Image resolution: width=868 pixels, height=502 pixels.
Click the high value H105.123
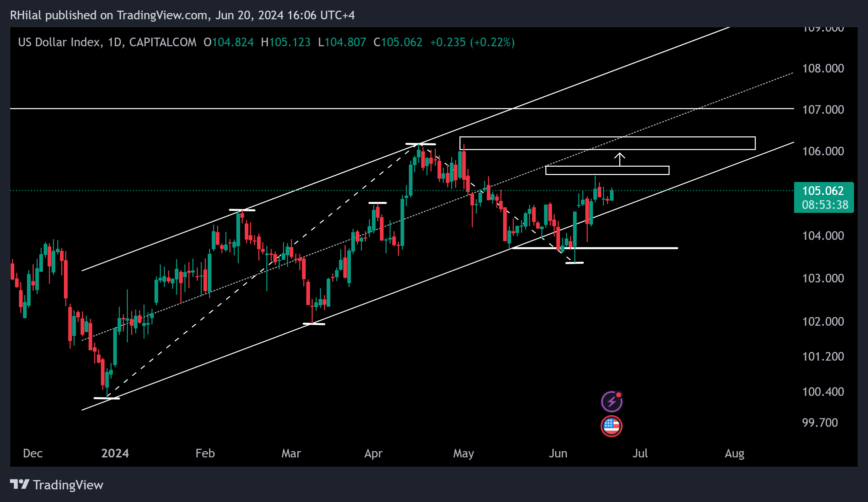pos(286,42)
